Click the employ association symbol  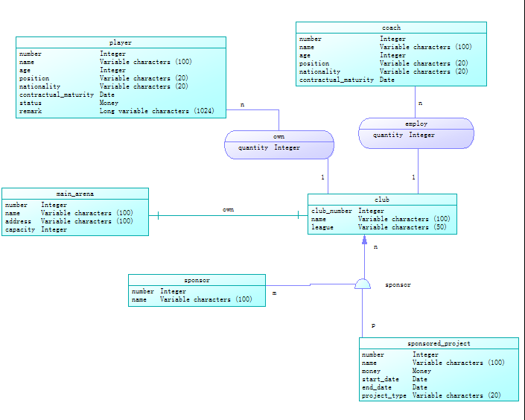(x=416, y=133)
